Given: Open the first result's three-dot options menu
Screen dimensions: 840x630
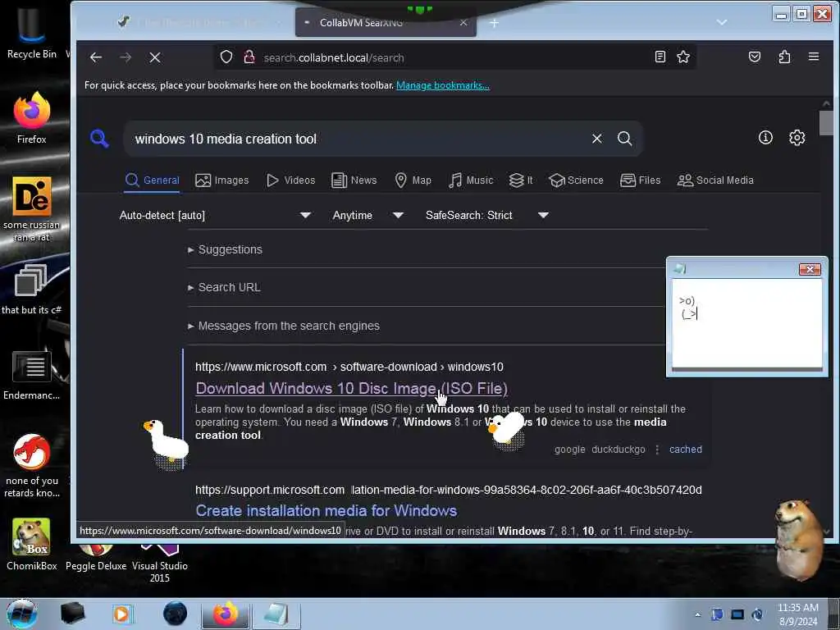Looking at the screenshot, I should [657, 450].
